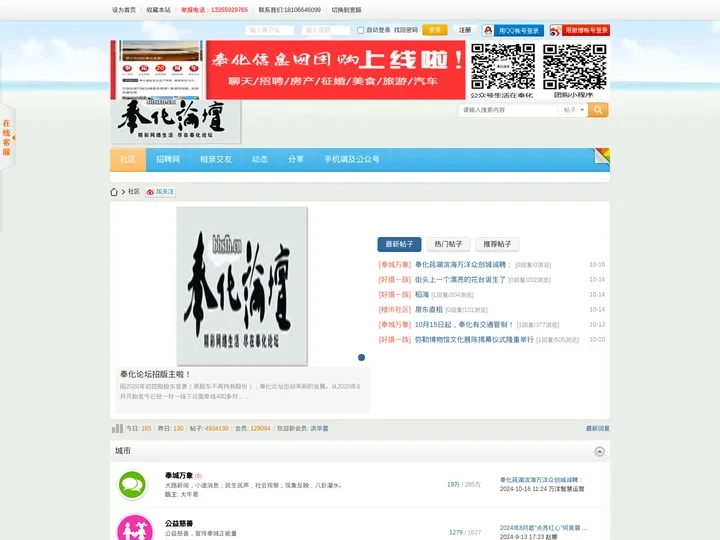Enable the 自动登录 auto-login checkbox

click(x=361, y=30)
